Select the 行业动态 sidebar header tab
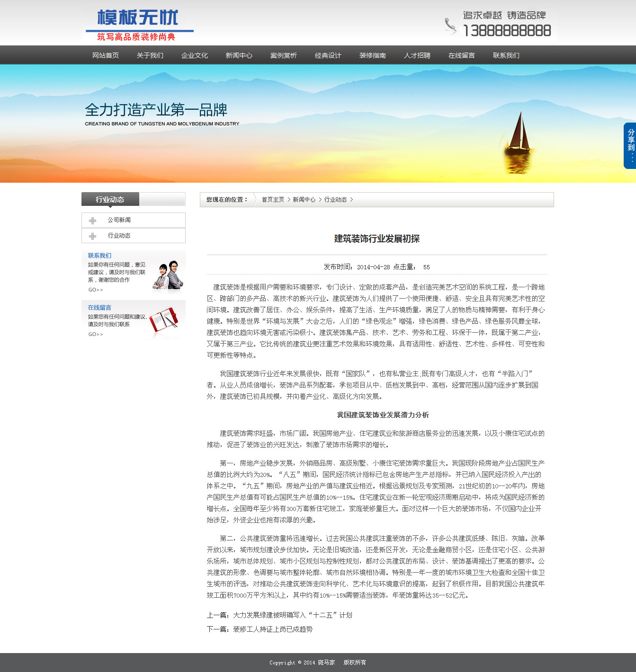Image resolution: width=636 pixels, height=672 pixels. [110, 199]
